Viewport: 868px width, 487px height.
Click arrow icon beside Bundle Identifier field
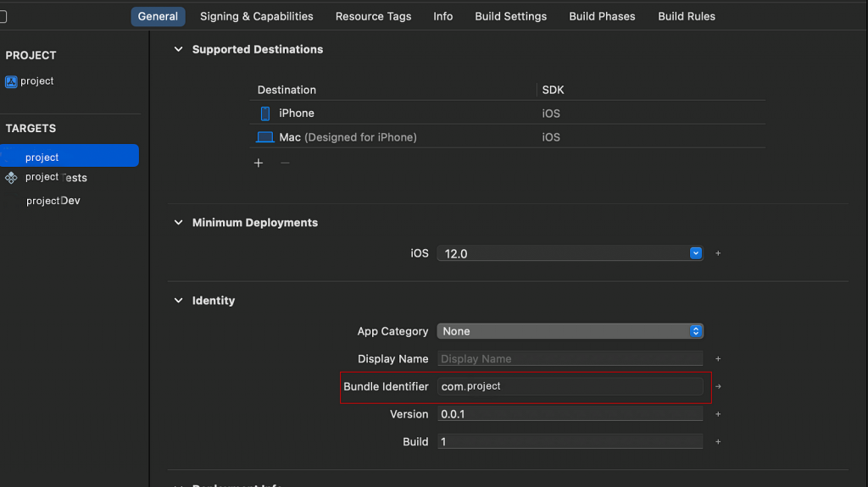pyautogui.click(x=718, y=386)
